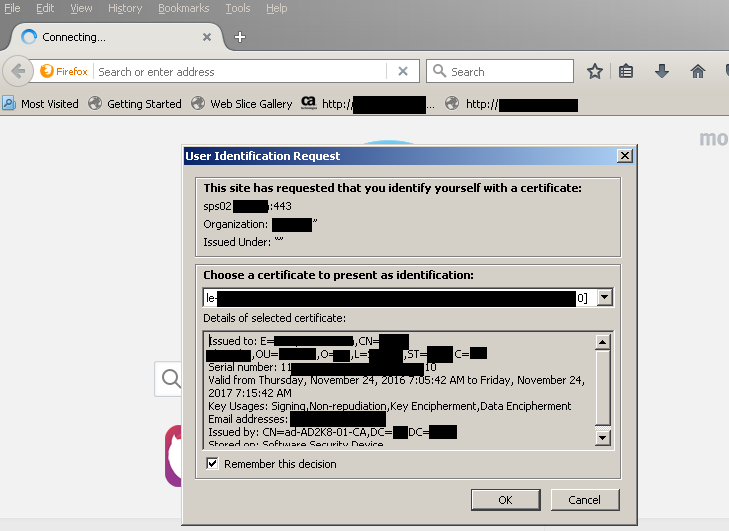Show bookmarks list icon in toolbar
The width and height of the screenshot is (729, 531).
pos(626,72)
